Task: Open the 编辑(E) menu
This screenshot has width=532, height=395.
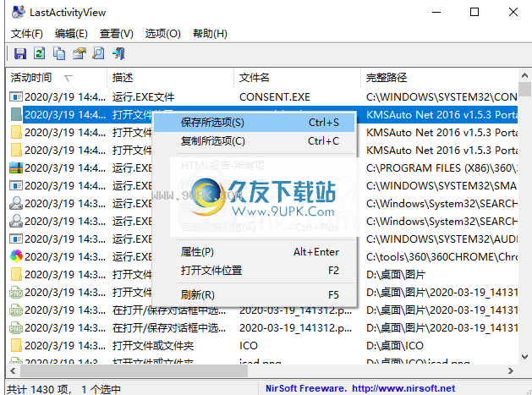Action: tap(71, 34)
